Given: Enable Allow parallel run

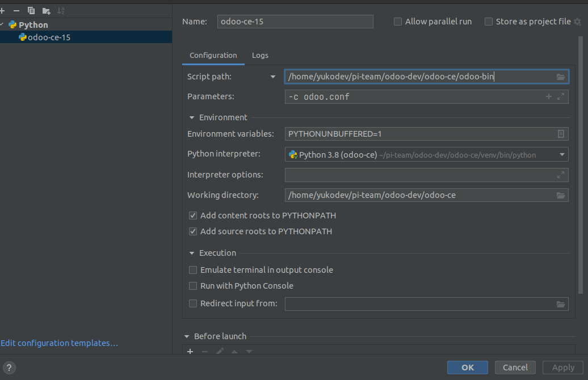Looking at the screenshot, I should pos(397,22).
